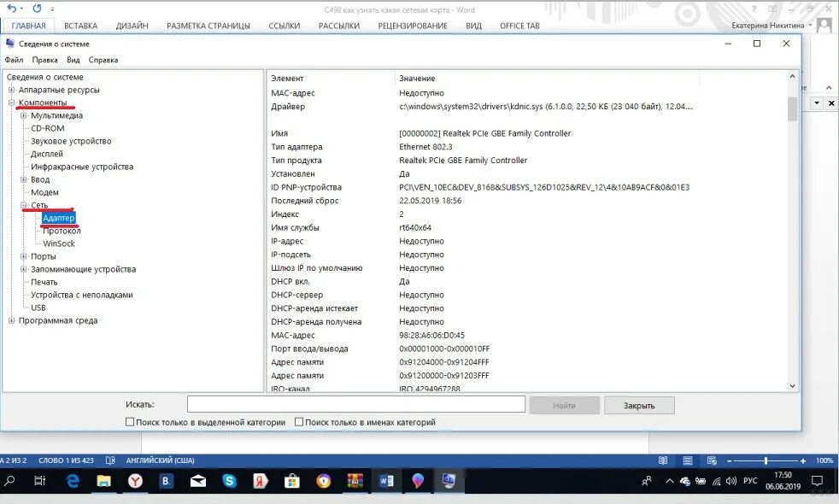Click the proofing icon in Word status bar

pyautogui.click(x=110, y=460)
